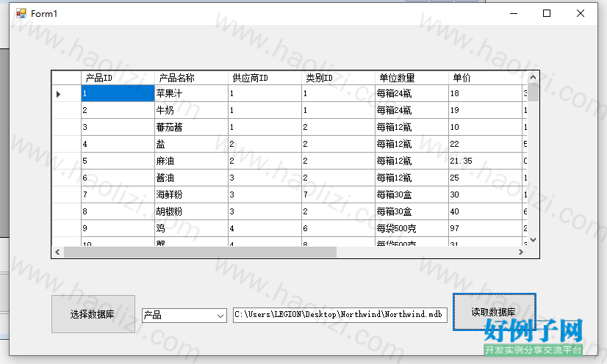Image resolution: width=607 pixels, height=364 pixels.
Task: Select the 单价 cell showing 18
Action: [486, 93]
